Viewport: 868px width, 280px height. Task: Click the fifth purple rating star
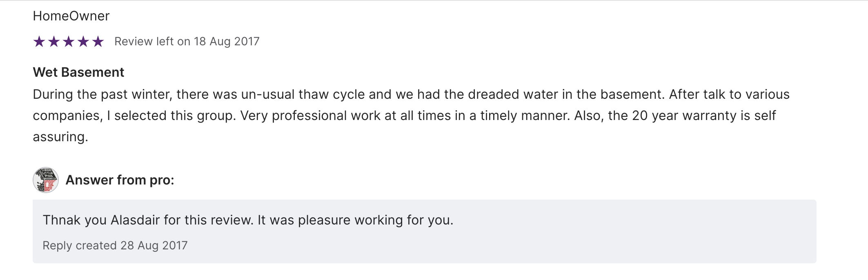[98, 42]
